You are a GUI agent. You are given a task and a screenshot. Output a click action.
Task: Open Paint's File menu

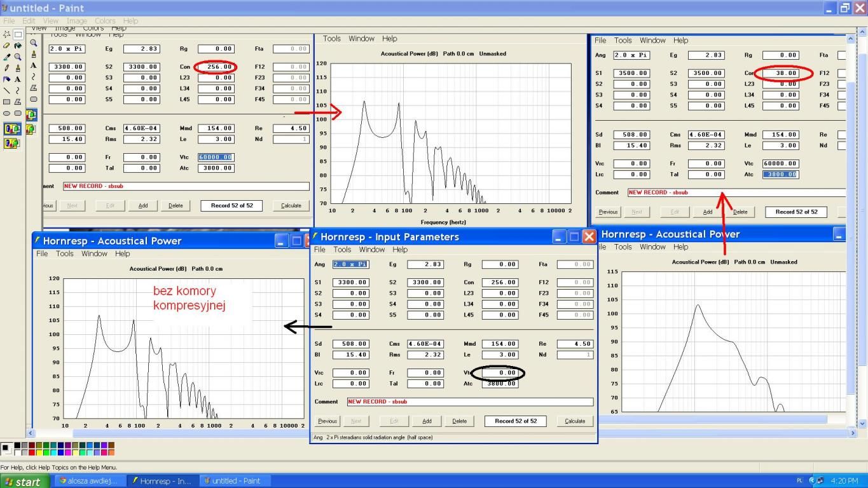coord(9,21)
